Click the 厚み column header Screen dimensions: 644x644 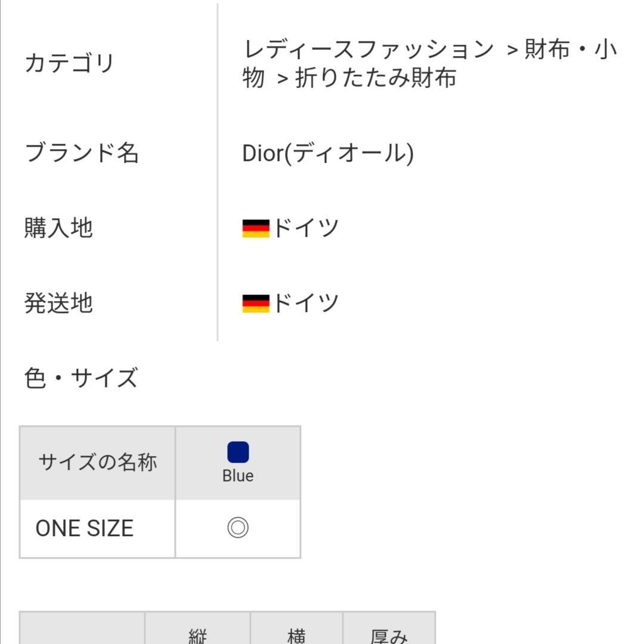pyautogui.click(x=389, y=635)
